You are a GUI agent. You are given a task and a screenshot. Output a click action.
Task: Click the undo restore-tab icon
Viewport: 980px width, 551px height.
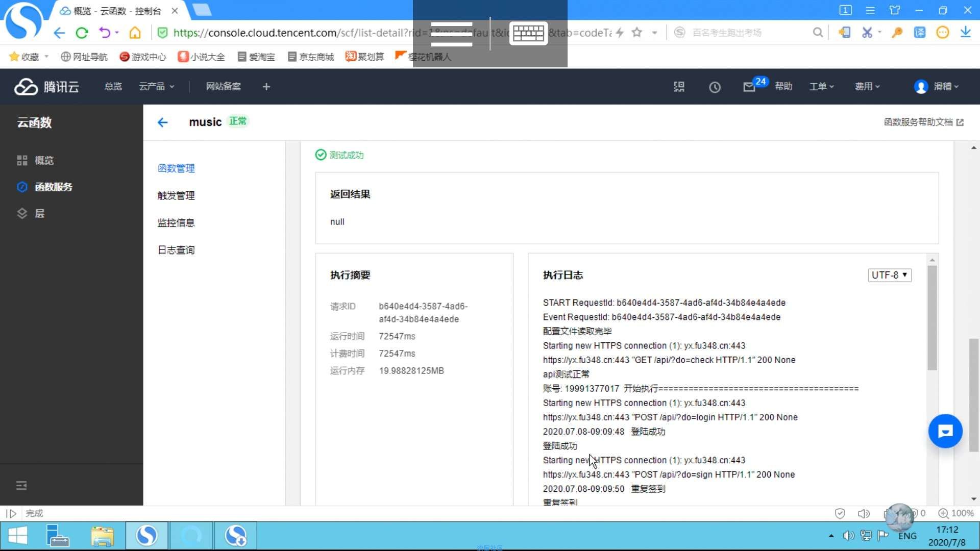105,33
